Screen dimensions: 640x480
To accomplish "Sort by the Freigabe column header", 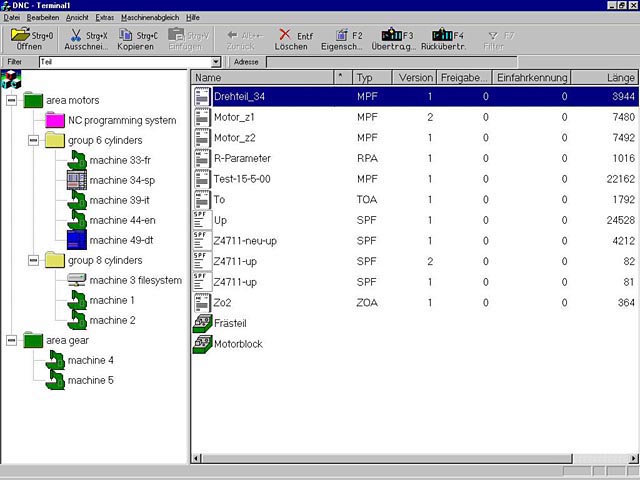I will [464, 78].
